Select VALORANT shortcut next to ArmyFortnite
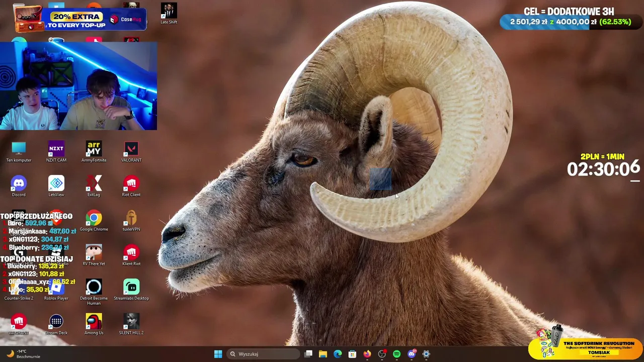Image resolution: width=644 pixels, height=362 pixels. point(131,152)
